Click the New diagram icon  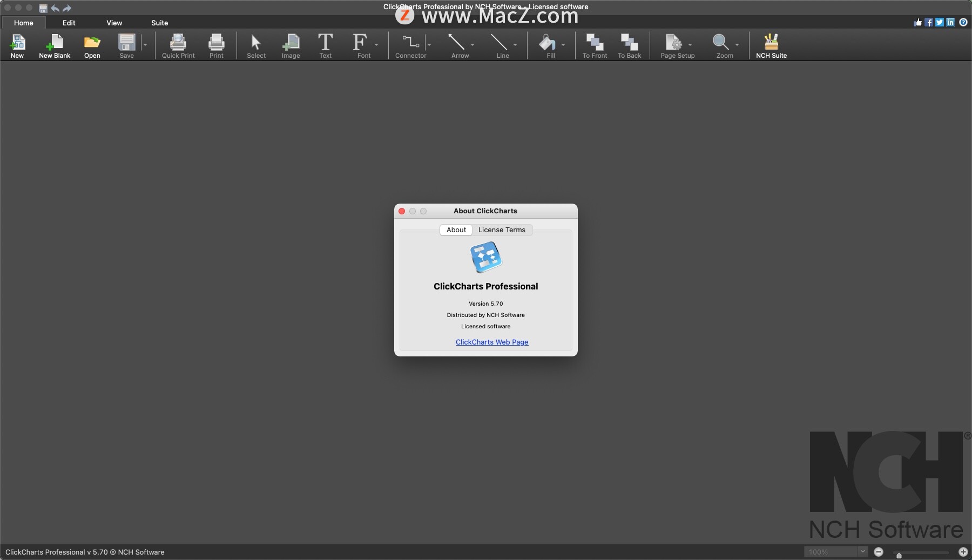pyautogui.click(x=17, y=45)
